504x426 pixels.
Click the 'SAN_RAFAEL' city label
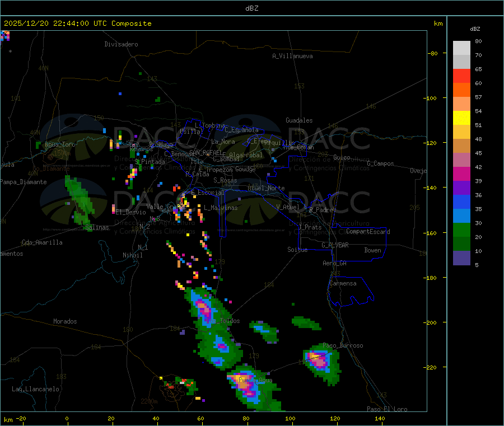tap(206, 152)
